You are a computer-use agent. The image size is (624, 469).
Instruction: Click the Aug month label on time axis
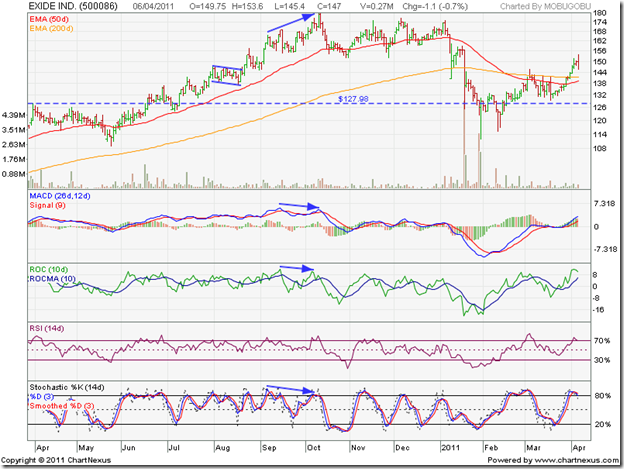(x=222, y=448)
